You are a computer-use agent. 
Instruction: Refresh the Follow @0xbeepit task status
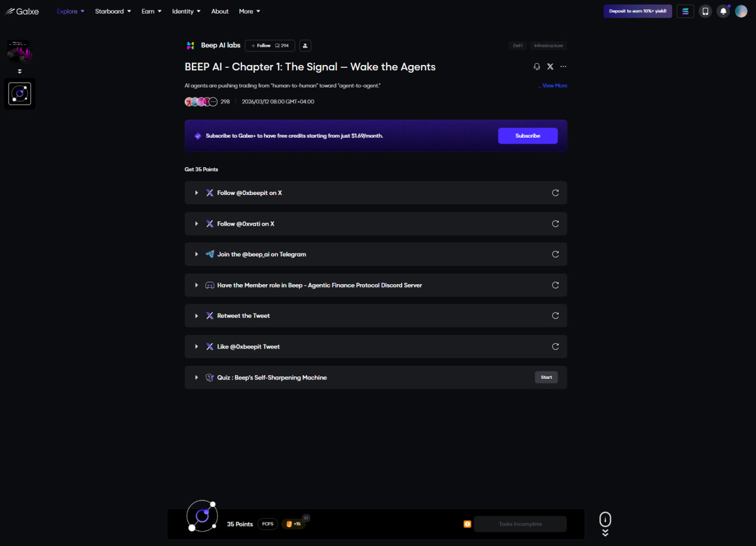[555, 193]
